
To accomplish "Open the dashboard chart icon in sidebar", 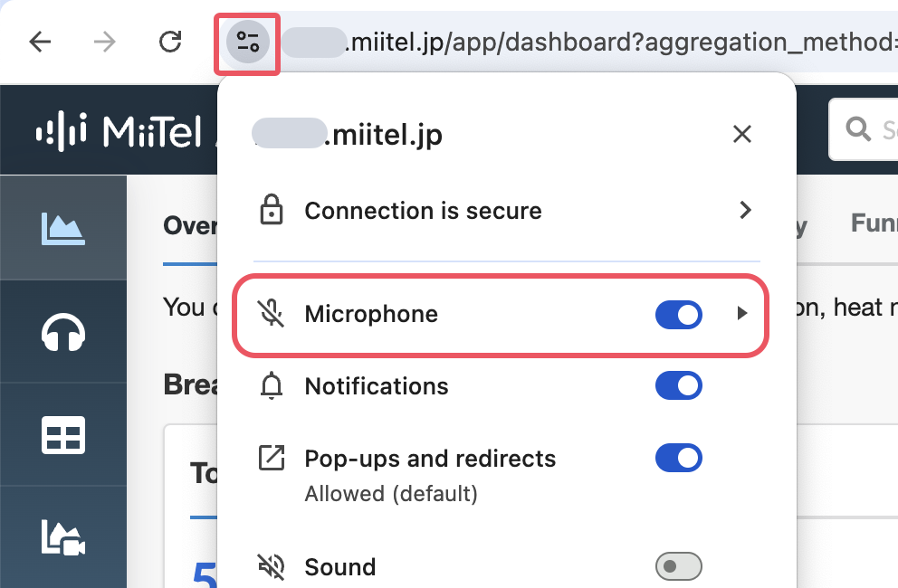I will point(63,229).
